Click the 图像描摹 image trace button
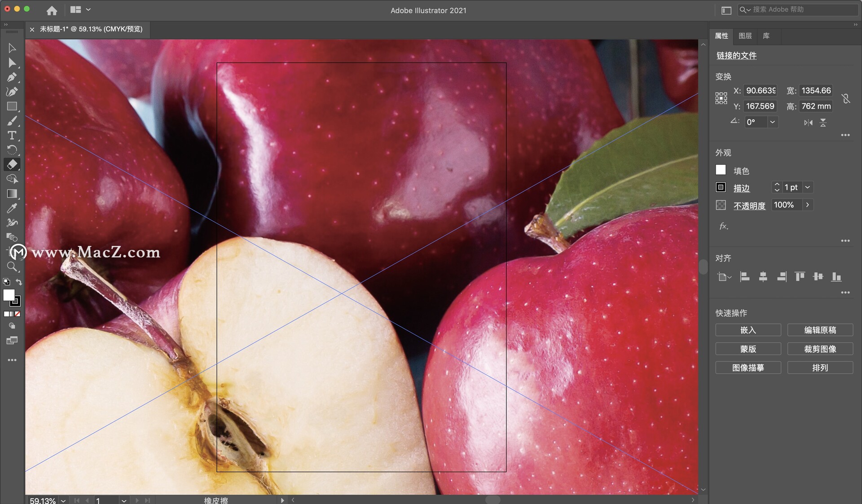The height and width of the screenshot is (504, 862). pos(748,368)
